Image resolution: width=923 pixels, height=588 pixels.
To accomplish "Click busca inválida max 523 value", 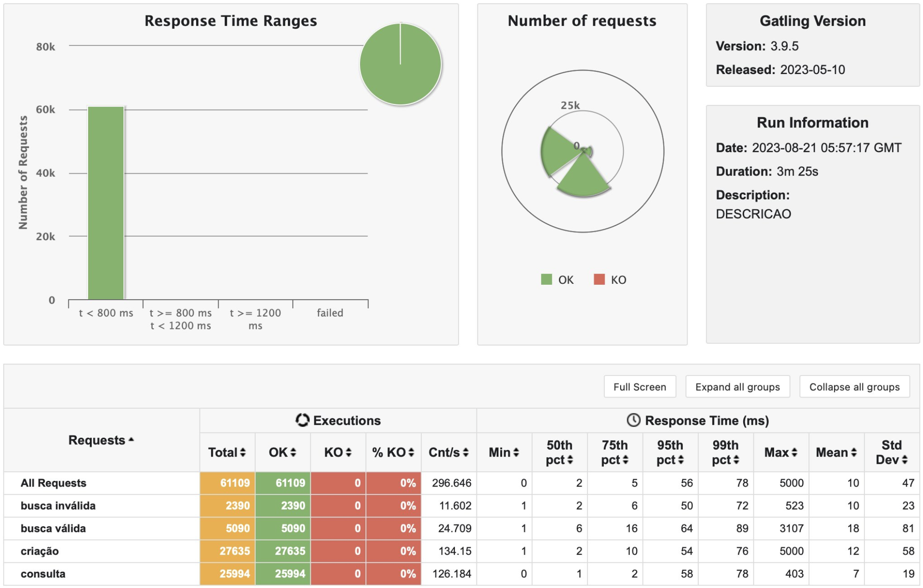I will pyautogui.click(x=795, y=506).
